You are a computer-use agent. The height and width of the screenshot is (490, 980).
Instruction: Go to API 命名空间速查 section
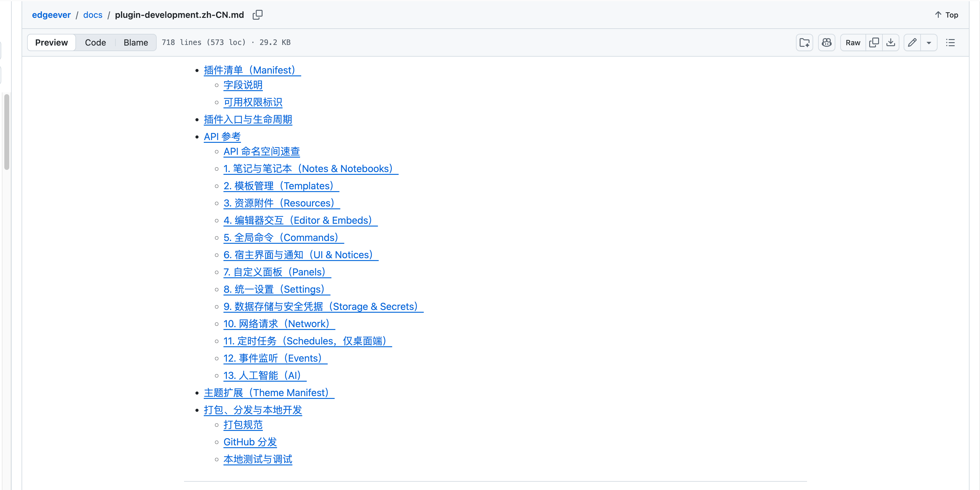coord(262,151)
